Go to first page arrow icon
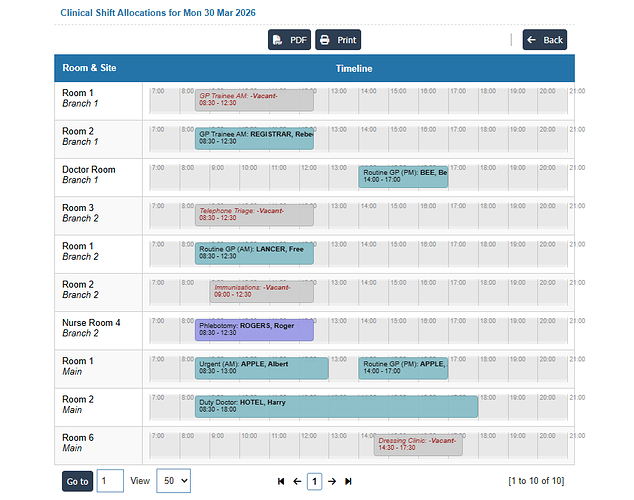Image resolution: width=634 pixels, height=500 pixels. [x=281, y=481]
